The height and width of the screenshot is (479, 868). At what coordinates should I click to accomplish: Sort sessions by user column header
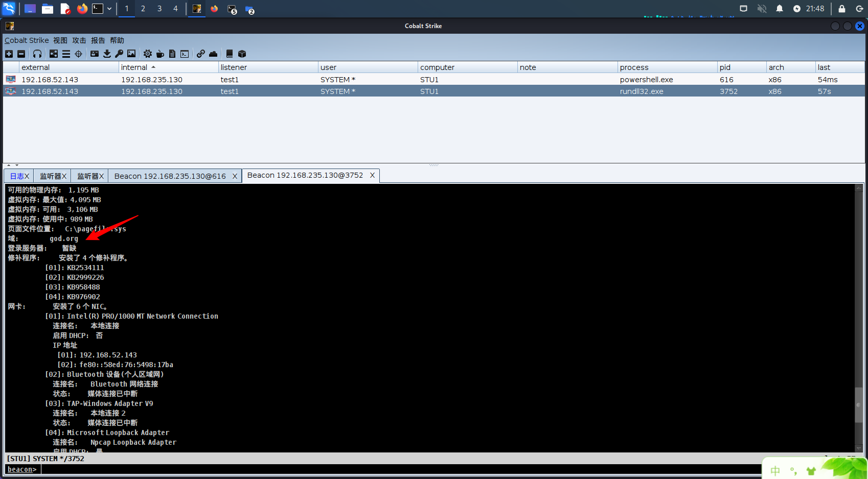368,67
